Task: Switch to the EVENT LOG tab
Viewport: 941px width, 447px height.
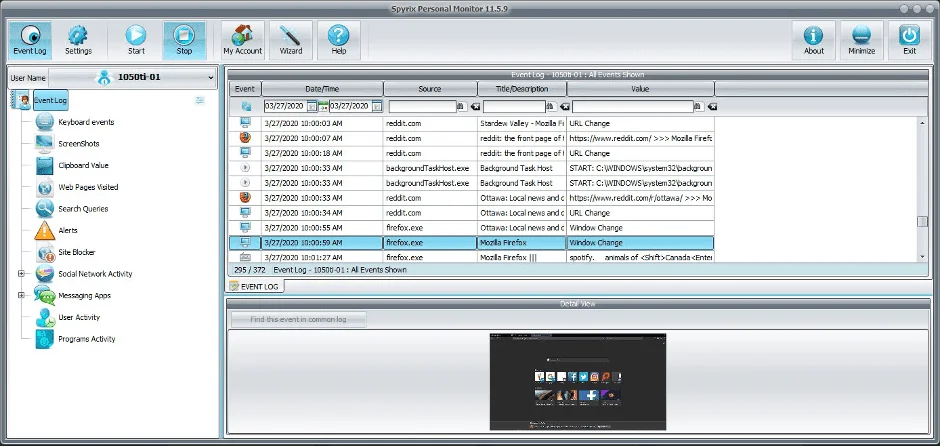Action: 254,287
